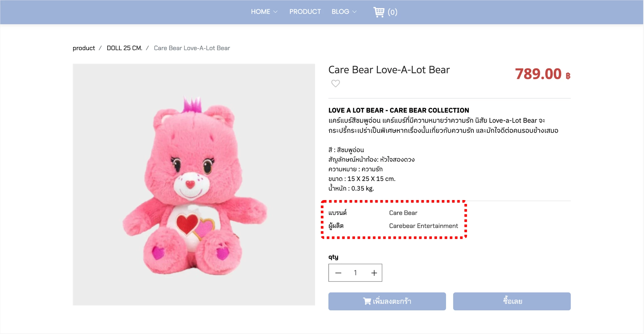Click Carebear Entertainment manufacturer value
This screenshot has width=644, height=334.
pyautogui.click(x=423, y=226)
